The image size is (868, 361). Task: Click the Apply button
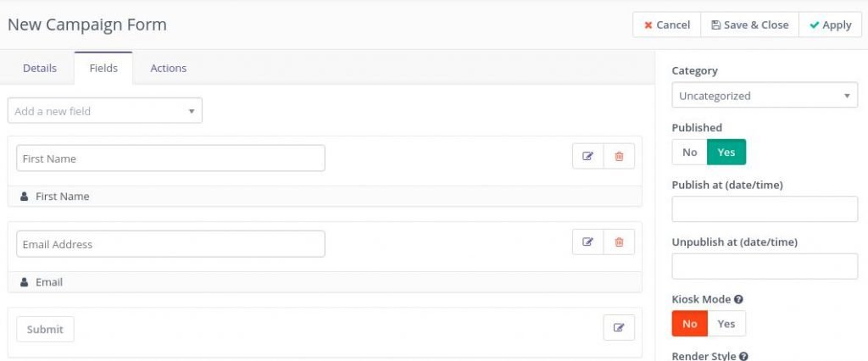point(830,25)
